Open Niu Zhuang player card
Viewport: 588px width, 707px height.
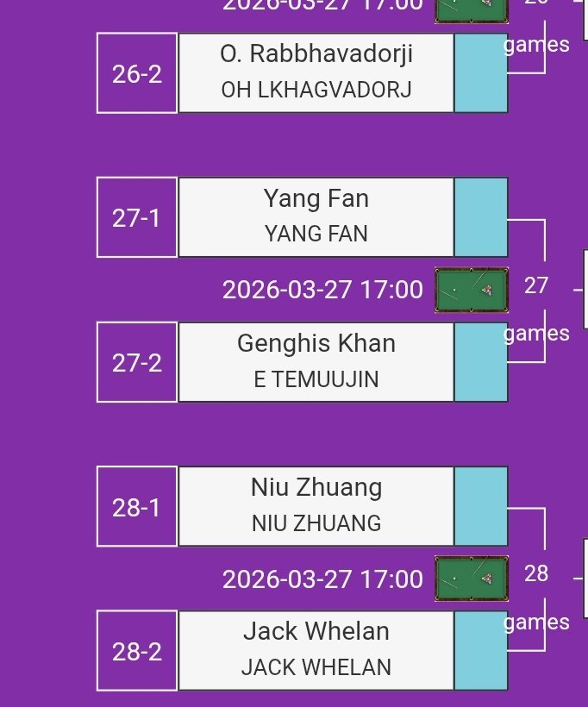(316, 507)
